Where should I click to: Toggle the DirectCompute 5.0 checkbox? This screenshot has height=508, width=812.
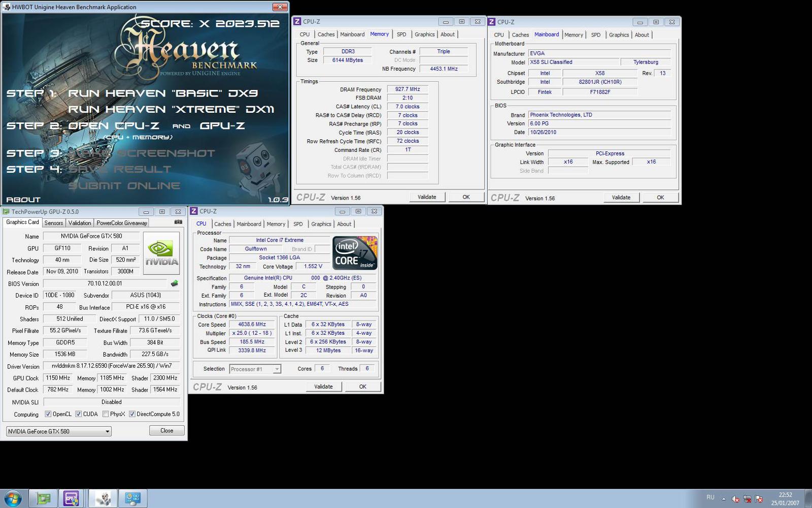132,414
